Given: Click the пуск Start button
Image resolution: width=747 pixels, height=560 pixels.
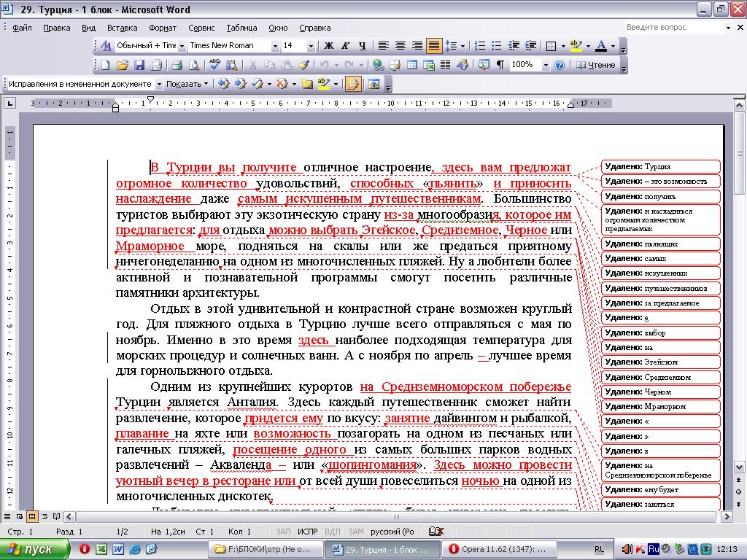Looking at the screenshot, I should pos(34,549).
